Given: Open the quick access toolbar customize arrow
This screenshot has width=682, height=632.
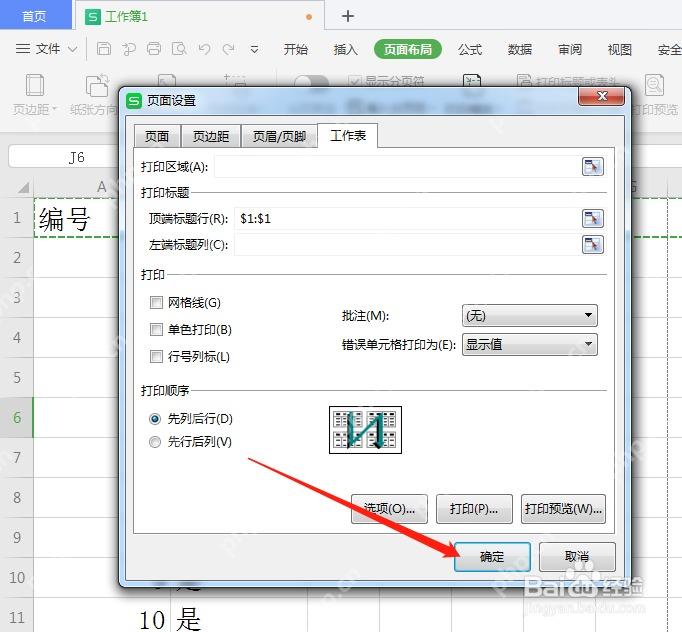Looking at the screenshot, I should tap(254, 50).
